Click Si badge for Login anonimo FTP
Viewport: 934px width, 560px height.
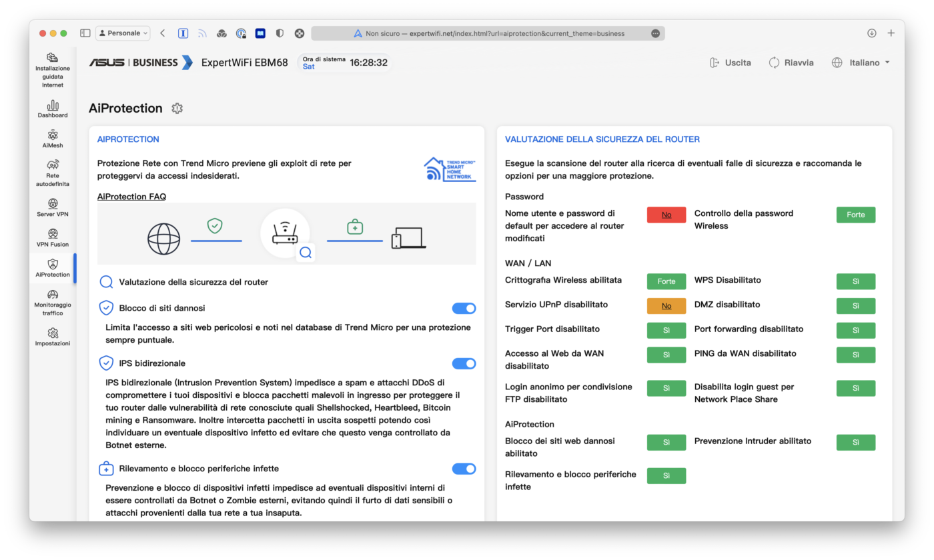(x=666, y=388)
